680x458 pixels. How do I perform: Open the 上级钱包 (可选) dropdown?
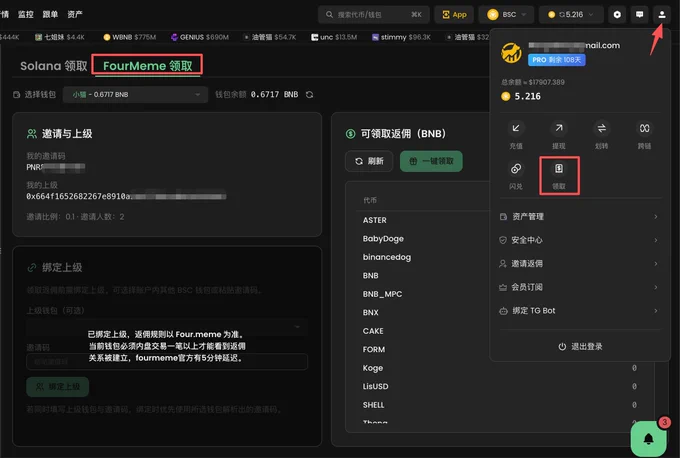[x=167, y=327]
